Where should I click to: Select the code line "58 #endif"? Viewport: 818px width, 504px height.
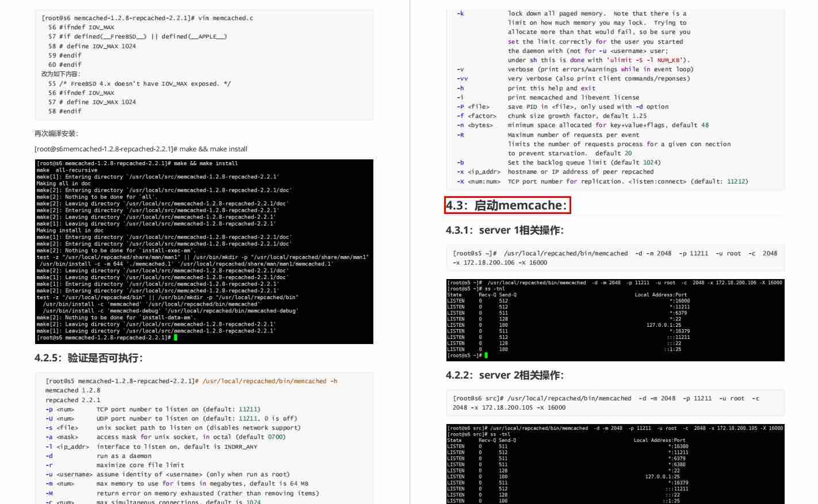[x=65, y=111]
